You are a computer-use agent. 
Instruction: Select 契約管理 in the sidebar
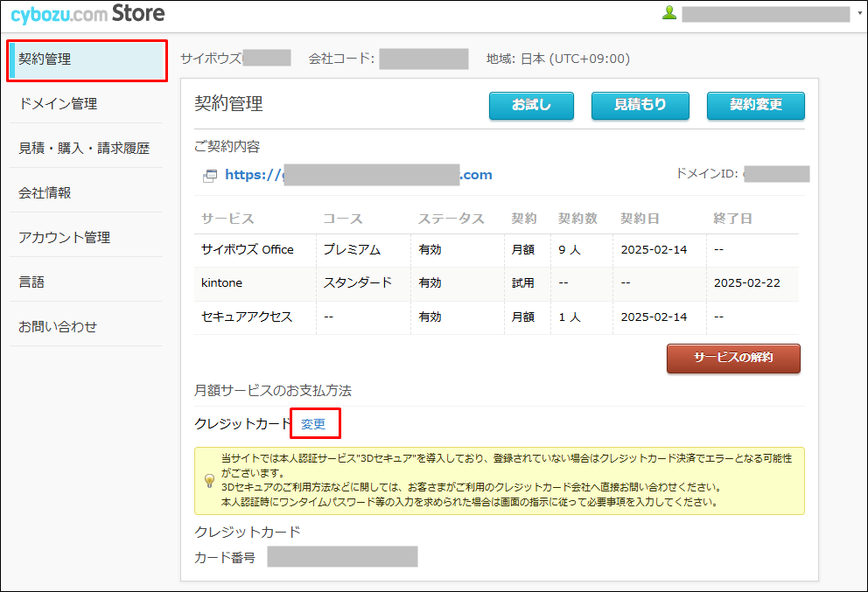pos(86,60)
